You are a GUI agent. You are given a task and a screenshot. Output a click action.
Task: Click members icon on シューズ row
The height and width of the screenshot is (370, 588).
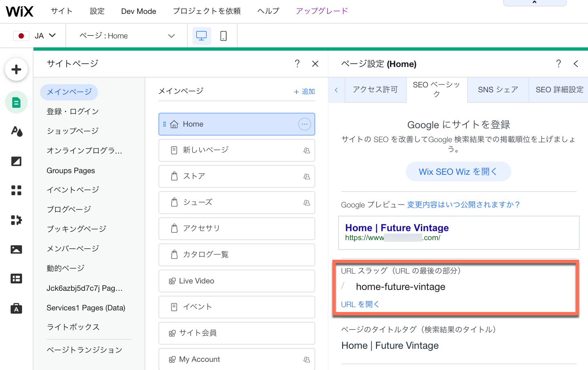click(307, 203)
